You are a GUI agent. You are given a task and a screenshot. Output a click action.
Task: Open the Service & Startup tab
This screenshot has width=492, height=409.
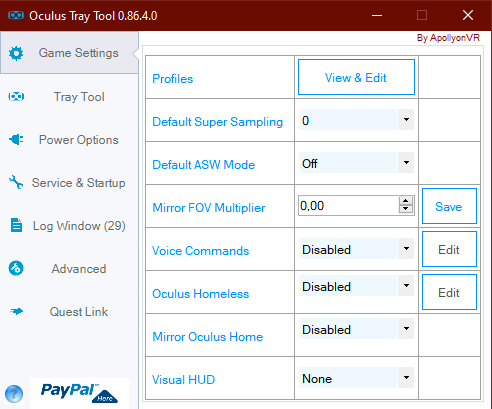(69, 183)
